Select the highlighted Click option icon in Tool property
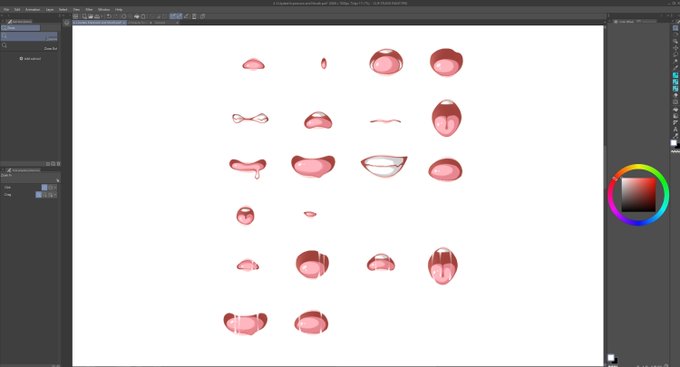680x367 pixels. pyautogui.click(x=44, y=187)
